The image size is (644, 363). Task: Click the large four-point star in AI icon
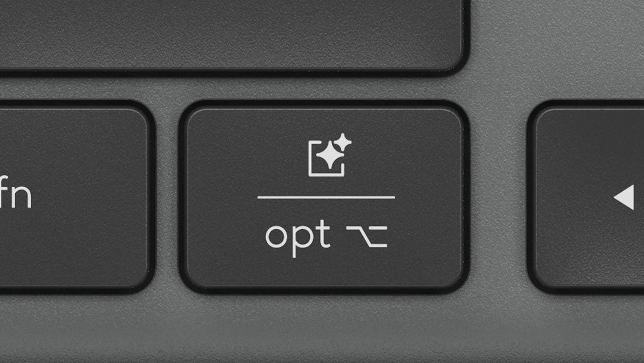329,155
